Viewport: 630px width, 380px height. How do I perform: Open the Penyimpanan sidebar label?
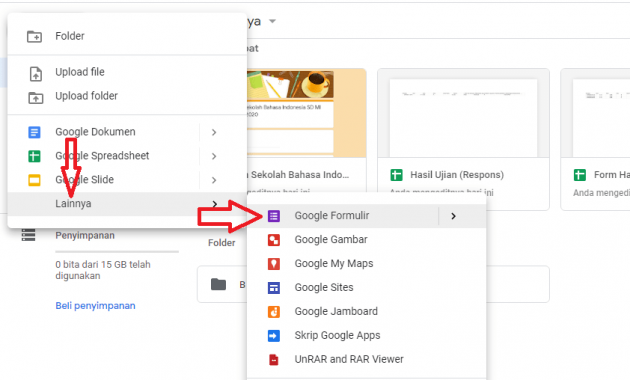pyautogui.click(x=85, y=235)
